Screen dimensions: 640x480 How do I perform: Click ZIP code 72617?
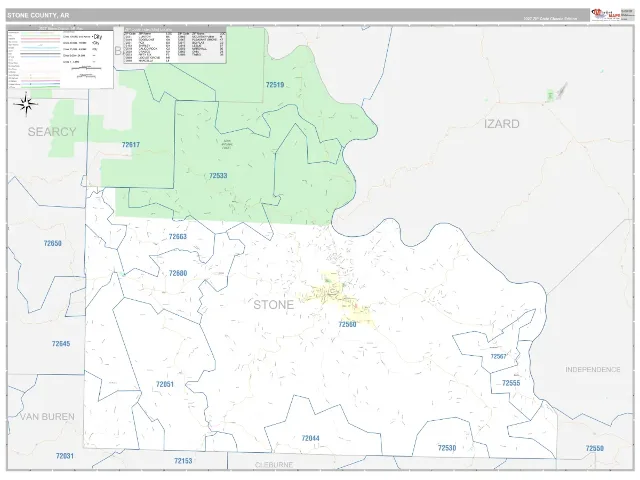click(x=131, y=145)
